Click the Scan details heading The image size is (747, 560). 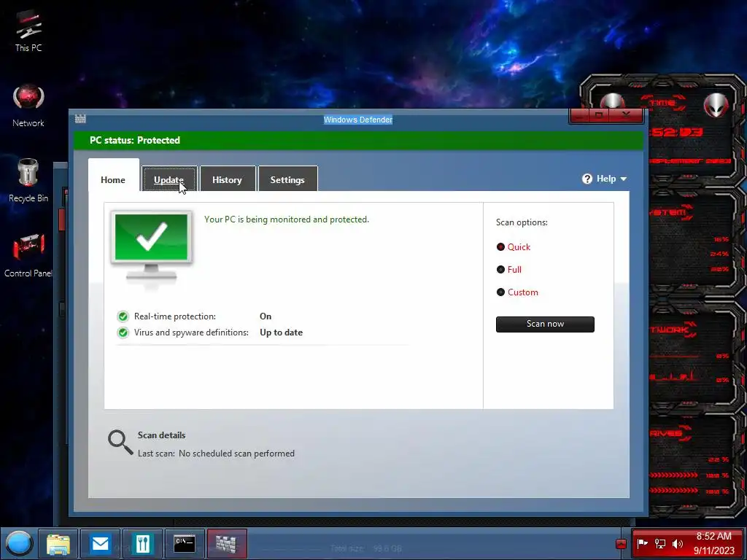click(161, 435)
